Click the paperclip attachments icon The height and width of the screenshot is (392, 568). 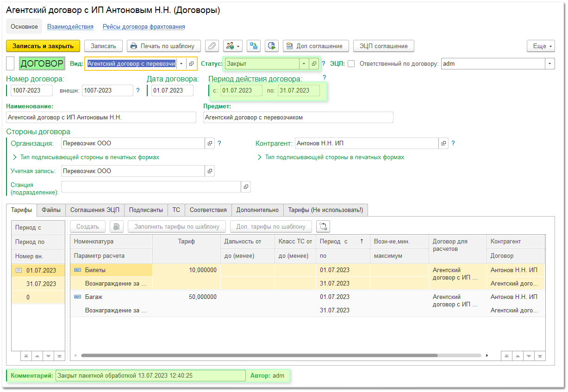[x=212, y=46]
